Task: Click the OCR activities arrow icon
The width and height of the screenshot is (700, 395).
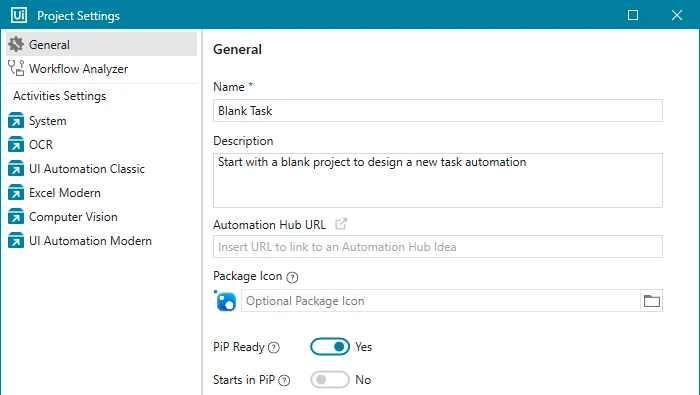Action: pos(16,145)
